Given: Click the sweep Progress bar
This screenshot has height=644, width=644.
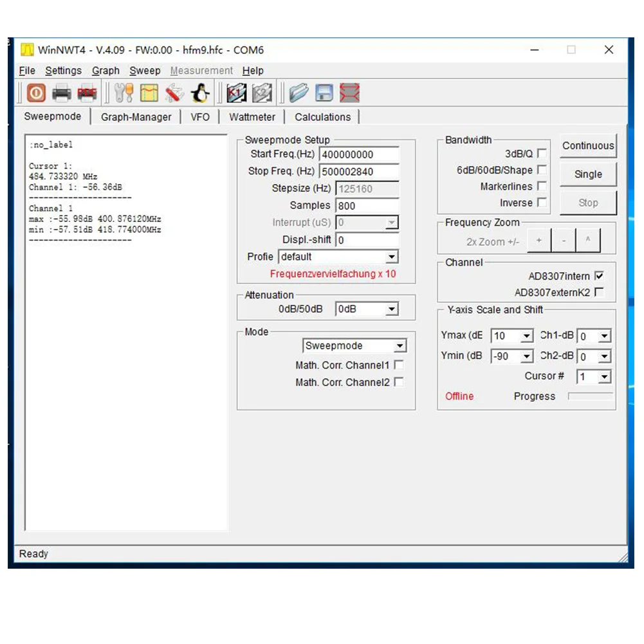Looking at the screenshot, I should pos(590,396).
